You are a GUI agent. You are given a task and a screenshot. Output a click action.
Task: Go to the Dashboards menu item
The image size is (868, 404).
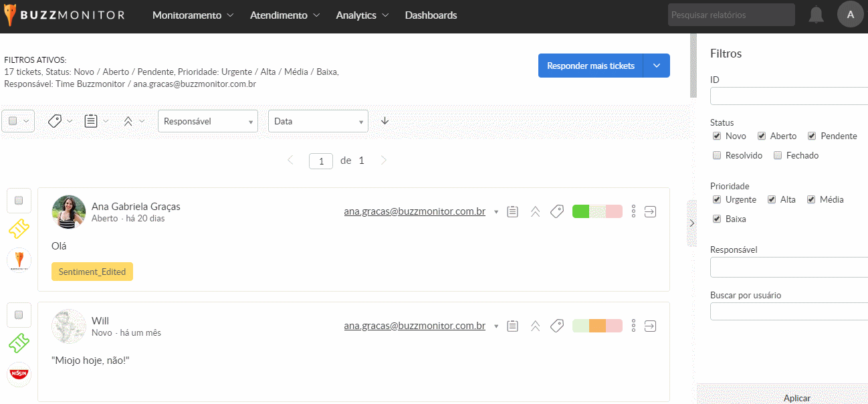click(x=431, y=15)
